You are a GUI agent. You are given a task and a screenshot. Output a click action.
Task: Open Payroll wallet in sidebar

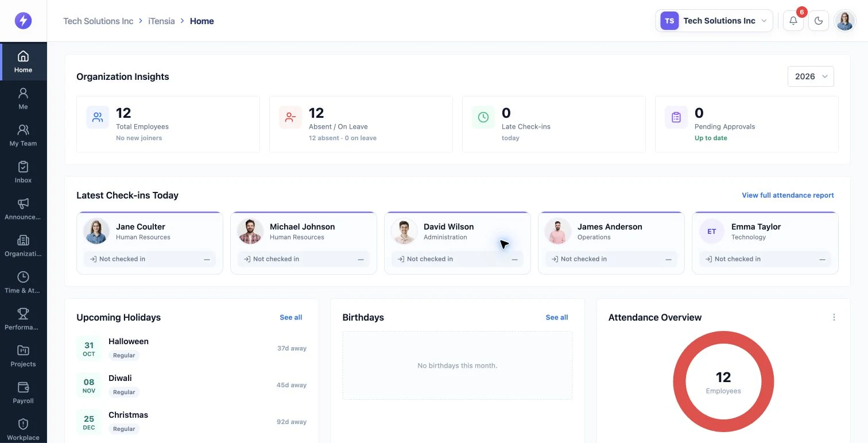[x=23, y=392]
